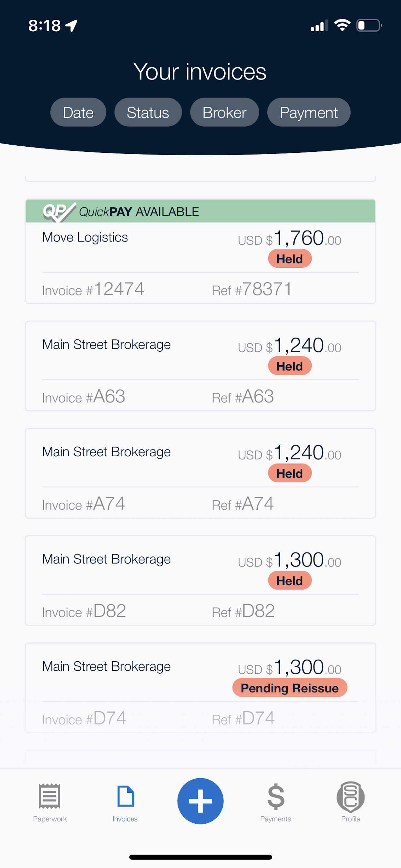This screenshot has width=401, height=868.
Task: Open the Payment filter
Action: pos(309,112)
